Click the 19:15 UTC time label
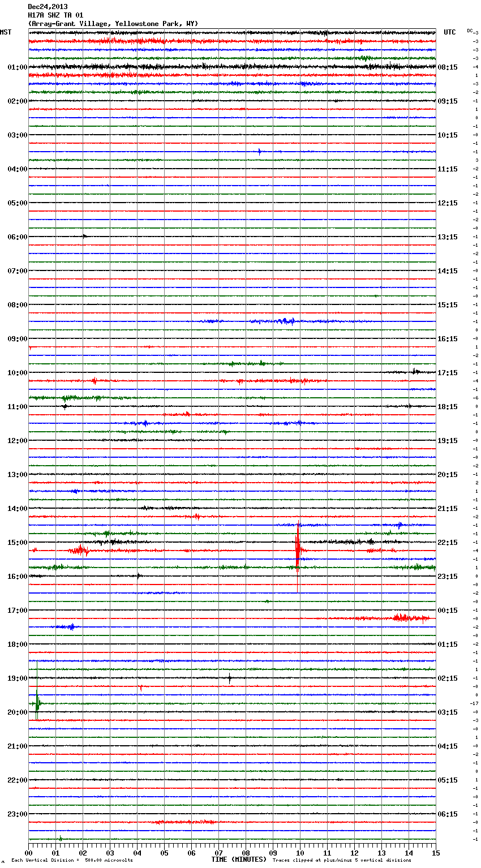This screenshot has height=868, width=481. pos(448,441)
